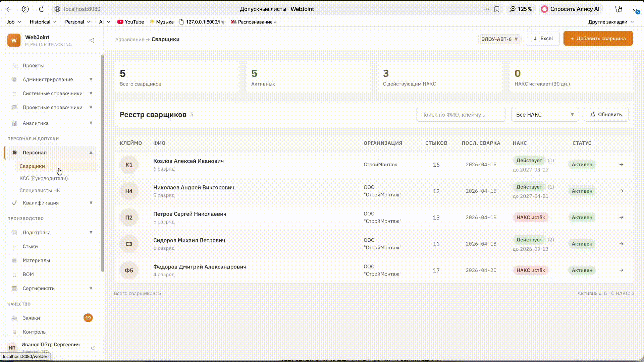This screenshot has height=362, width=644.
Task: Export list with Excel button
Action: (x=543, y=39)
